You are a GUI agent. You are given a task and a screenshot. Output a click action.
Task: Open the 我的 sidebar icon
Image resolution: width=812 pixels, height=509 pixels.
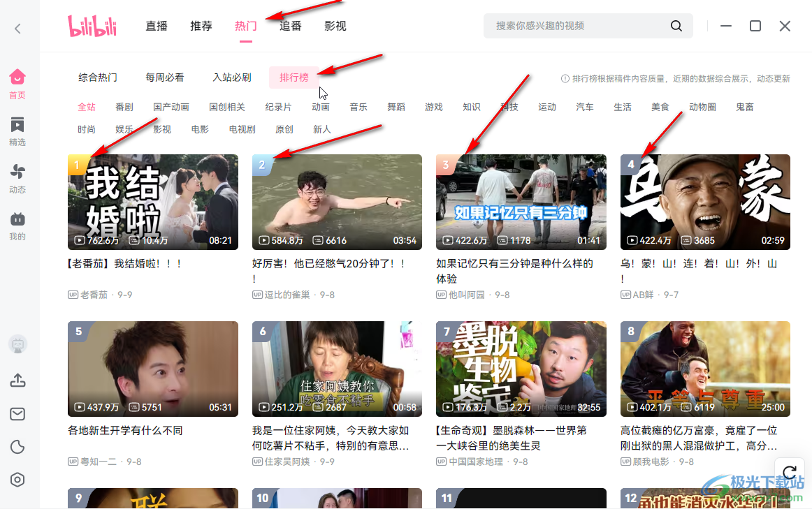pyautogui.click(x=17, y=226)
